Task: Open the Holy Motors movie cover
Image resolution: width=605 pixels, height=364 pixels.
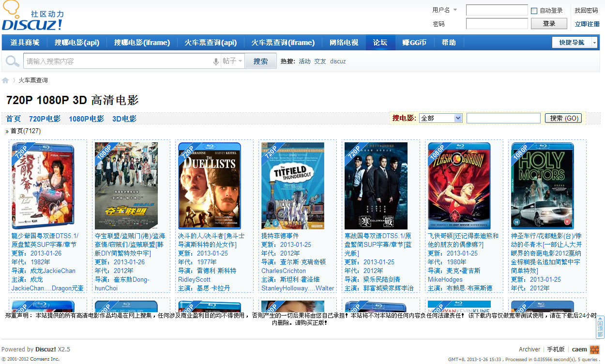Action: (542, 186)
